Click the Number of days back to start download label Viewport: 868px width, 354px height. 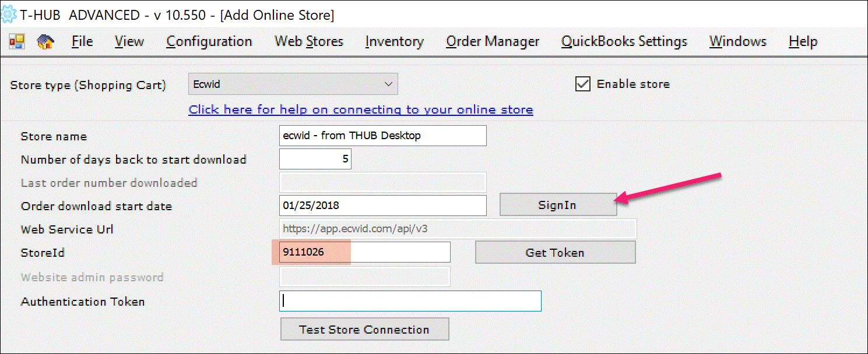(x=133, y=160)
